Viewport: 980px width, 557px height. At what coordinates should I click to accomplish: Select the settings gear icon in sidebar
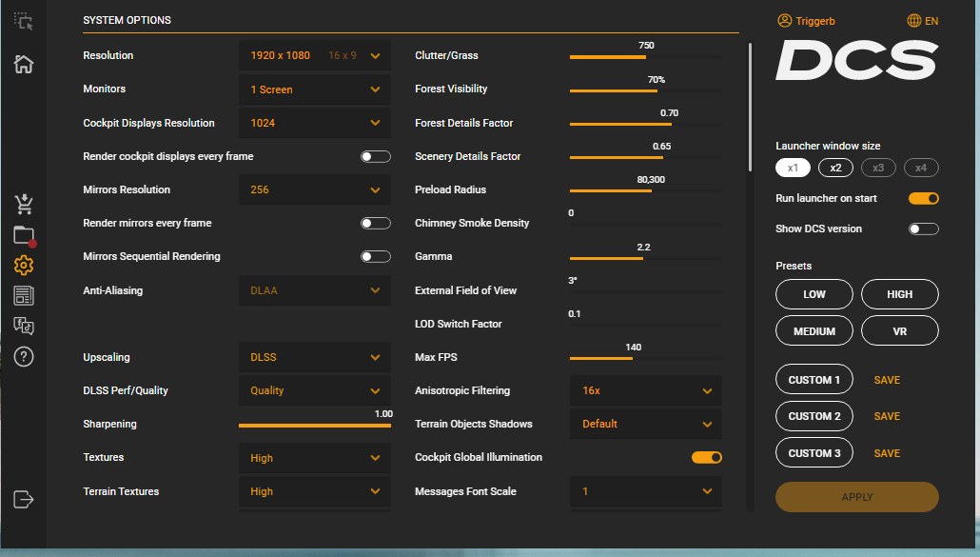tap(24, 265)
